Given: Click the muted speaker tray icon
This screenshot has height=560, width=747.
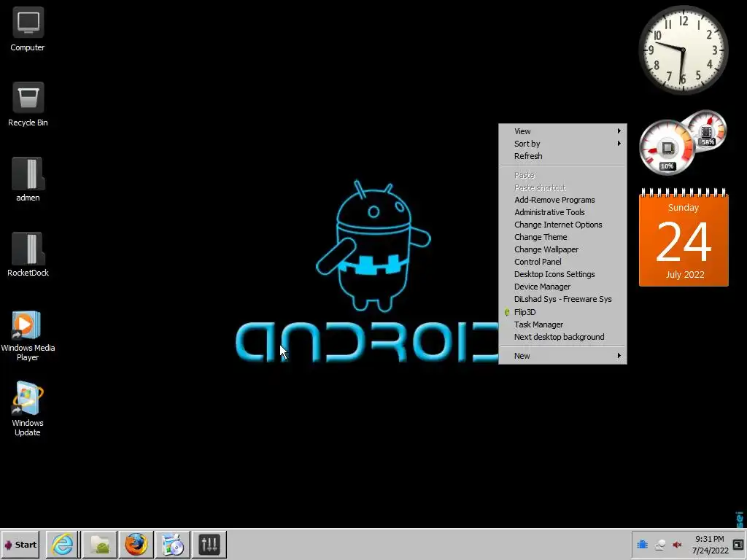Looking at the screenshot, I should click(677, 545).
